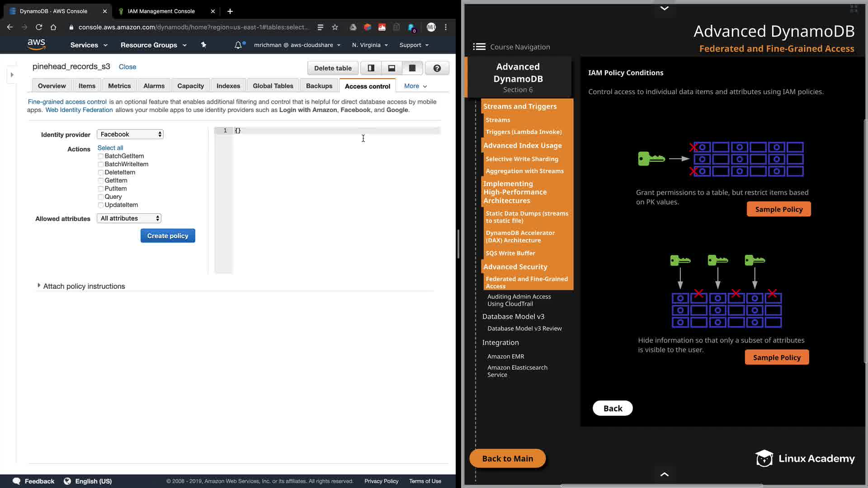Switch to the Indexes tab

(x=228, y=86)
